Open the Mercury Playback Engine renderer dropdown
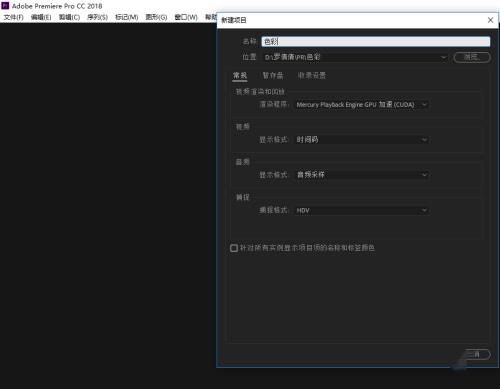 (x=362, y=105)
